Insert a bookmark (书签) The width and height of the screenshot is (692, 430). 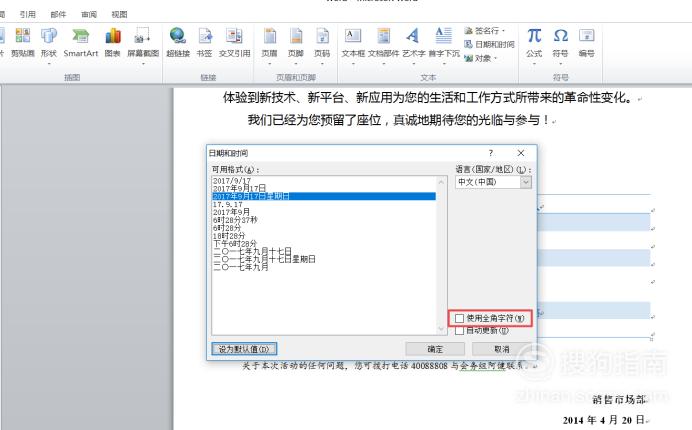pyautogui.click(x=204, y=43)
